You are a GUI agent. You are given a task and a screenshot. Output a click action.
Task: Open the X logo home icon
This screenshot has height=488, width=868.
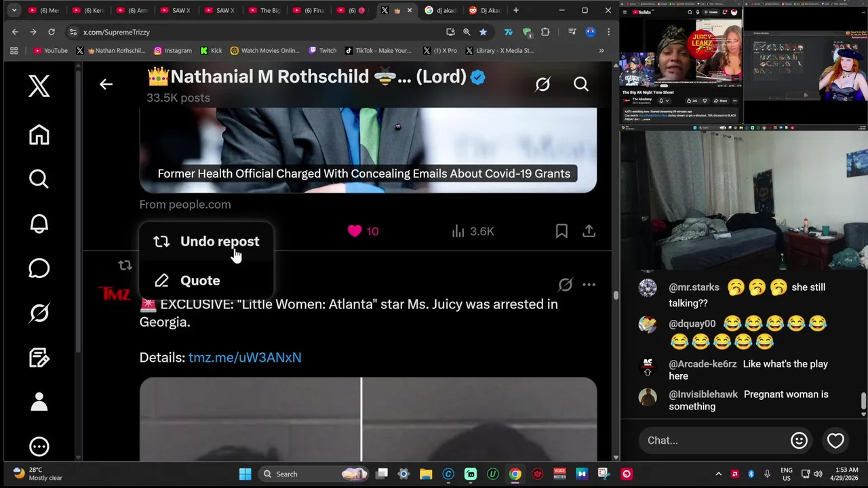click(39, 86)
